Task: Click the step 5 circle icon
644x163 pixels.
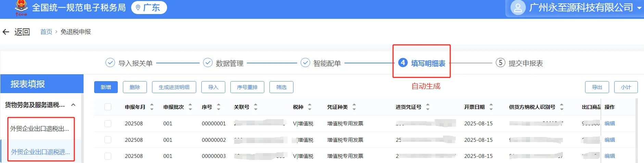Action: [501, 63]
